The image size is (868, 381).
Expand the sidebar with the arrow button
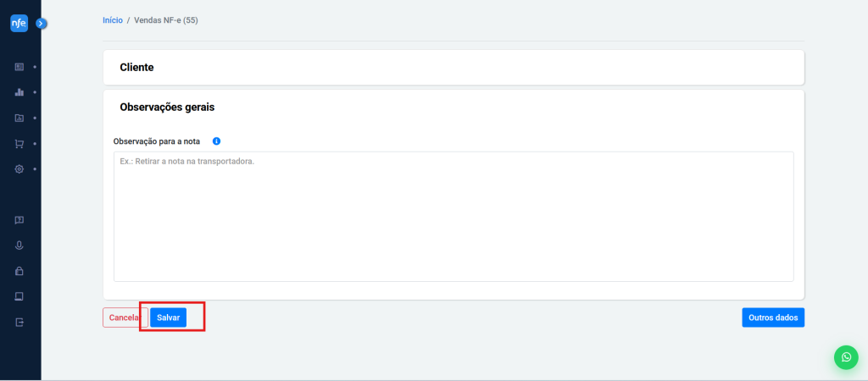click(41, 24)
